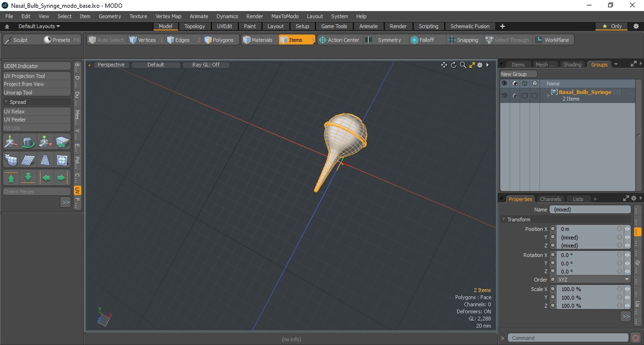Toggle the star Only filter
This screenshot has height=345, width=644.
[x=612, y=26]
